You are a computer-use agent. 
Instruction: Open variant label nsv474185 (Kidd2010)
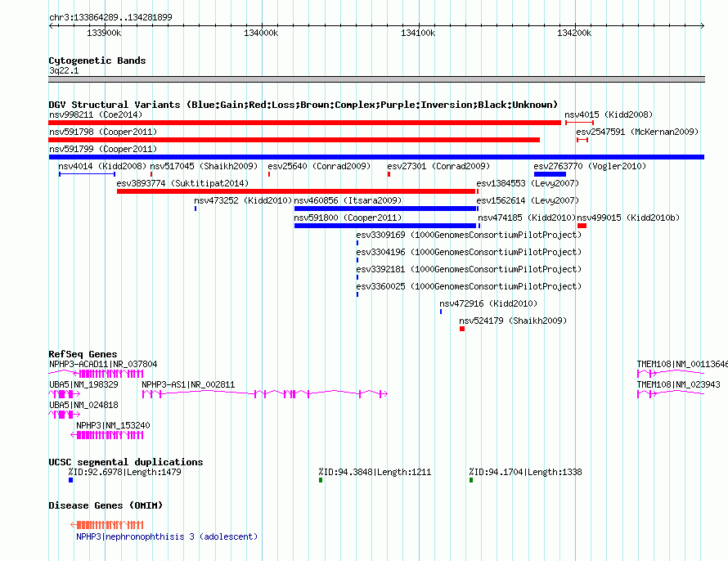[x=527, y=218]
